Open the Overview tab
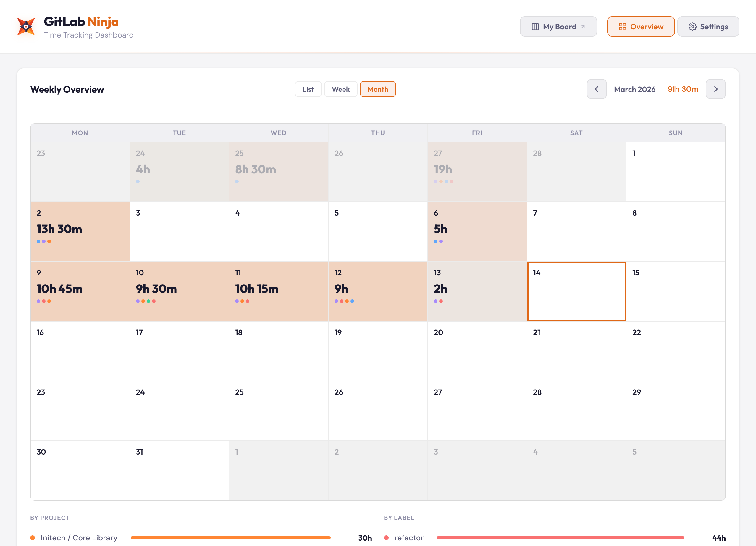 [x=641, y=27]
